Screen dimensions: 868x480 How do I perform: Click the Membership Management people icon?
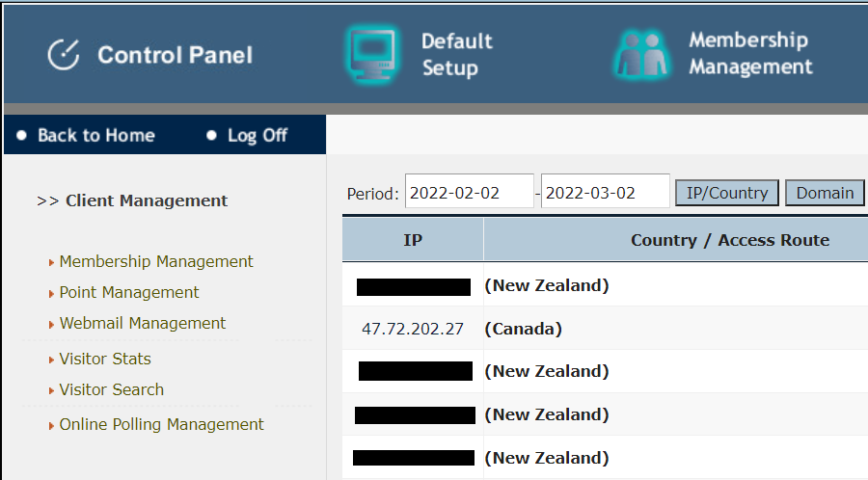[x=640, y=54]
